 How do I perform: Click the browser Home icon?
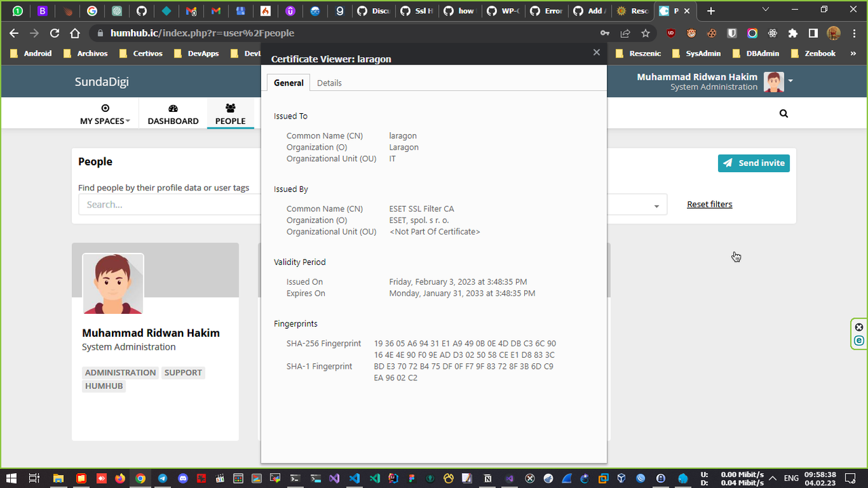coord(75,33)
